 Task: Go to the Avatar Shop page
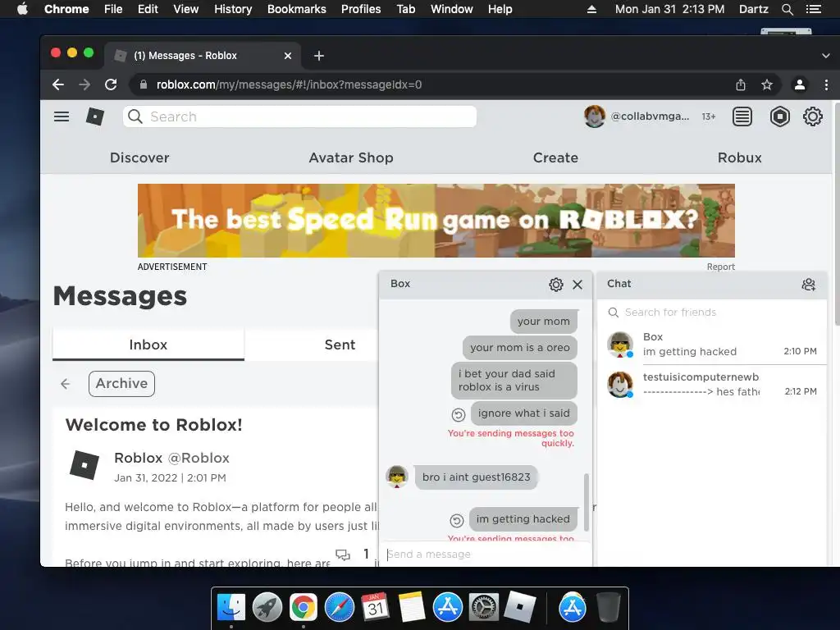point(351,158)
